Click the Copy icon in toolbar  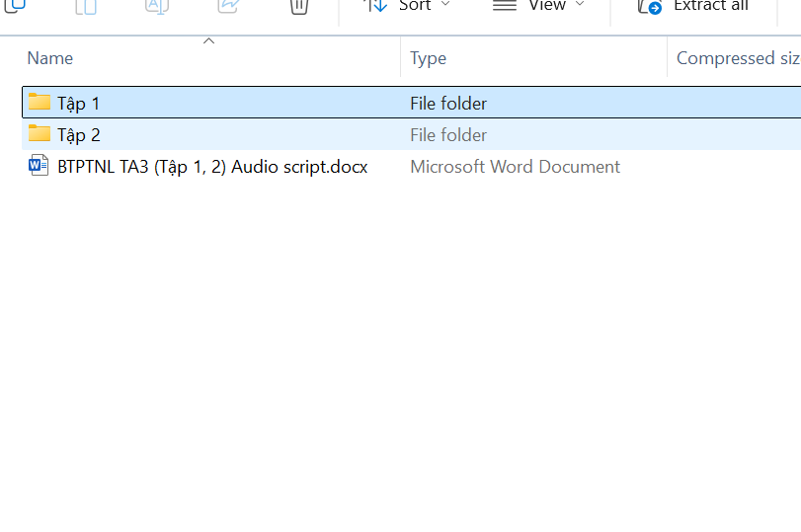[x=14, y=5]
